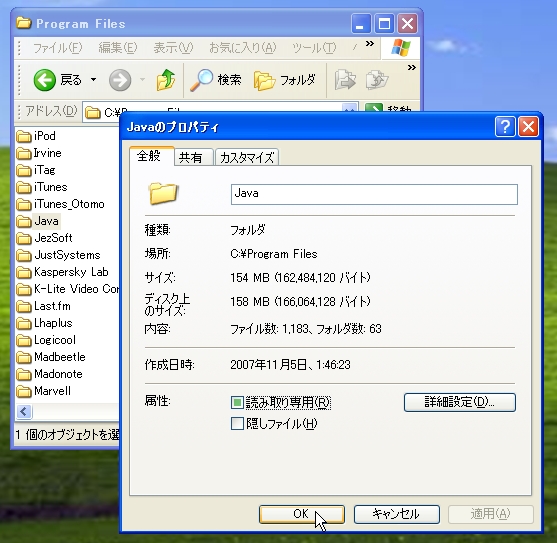This screenshot has height=543, width=557.
Task: Click the Kaspersky Lab folder icon
Action: click(24, 272)
